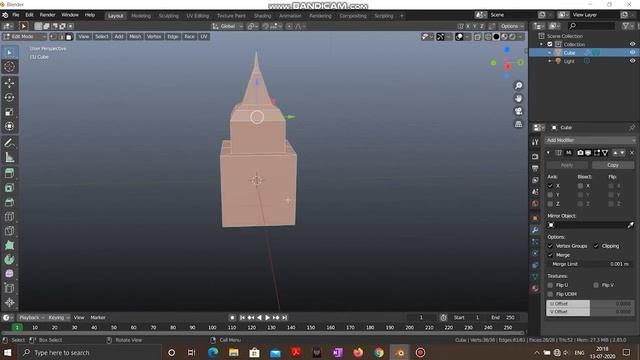This screenshot has height=360, width=640.
Task: Enable the Bisect X checkbox
Action: click(580, 186)
